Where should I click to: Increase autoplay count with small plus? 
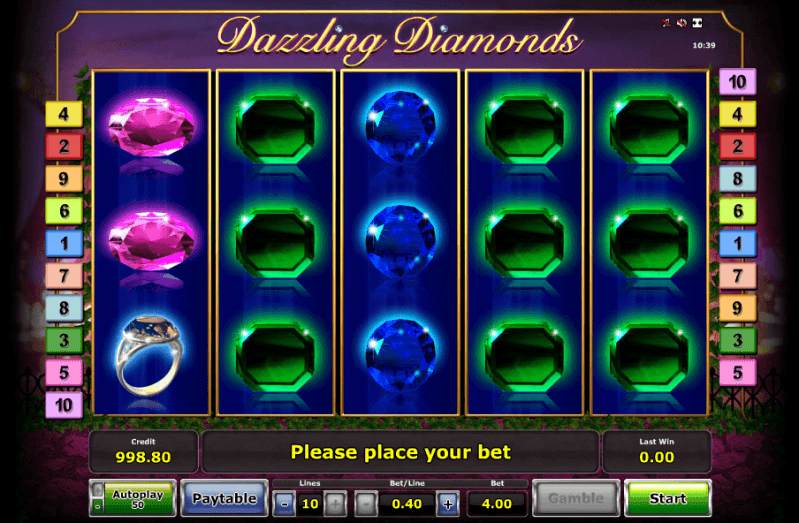pos(97,489)
